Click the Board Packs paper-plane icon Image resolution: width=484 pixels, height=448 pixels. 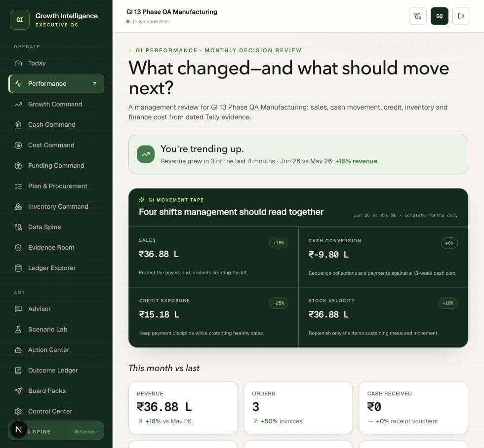pyautogui.click(x=18, y=391)
